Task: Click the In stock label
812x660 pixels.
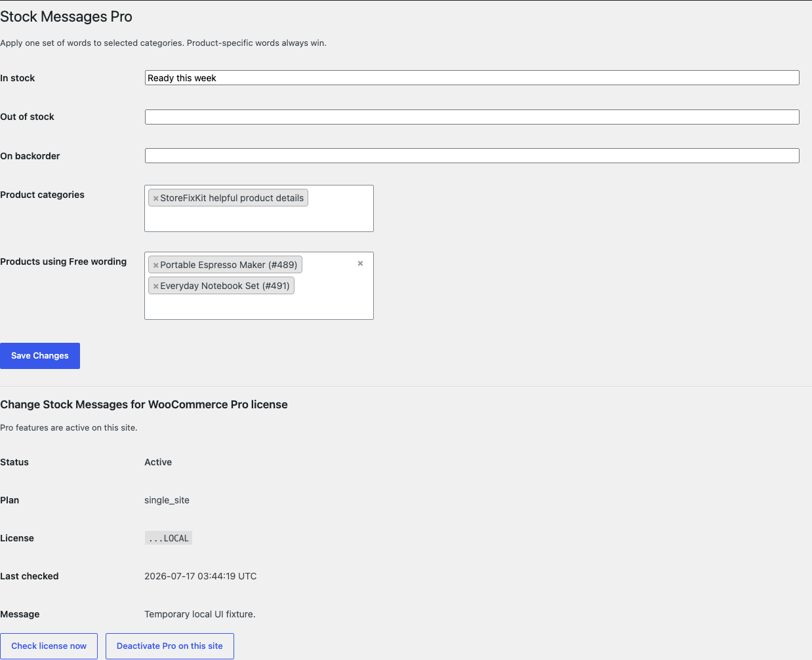Action: point(18,78)
